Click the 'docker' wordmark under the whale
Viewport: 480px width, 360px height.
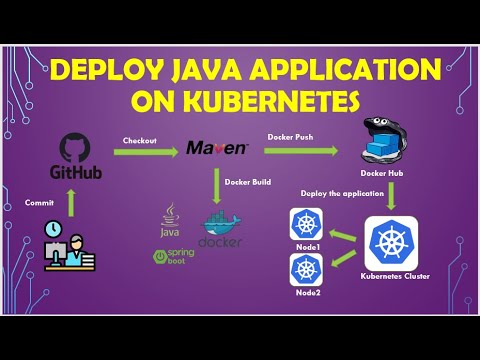tap(220, 242)
